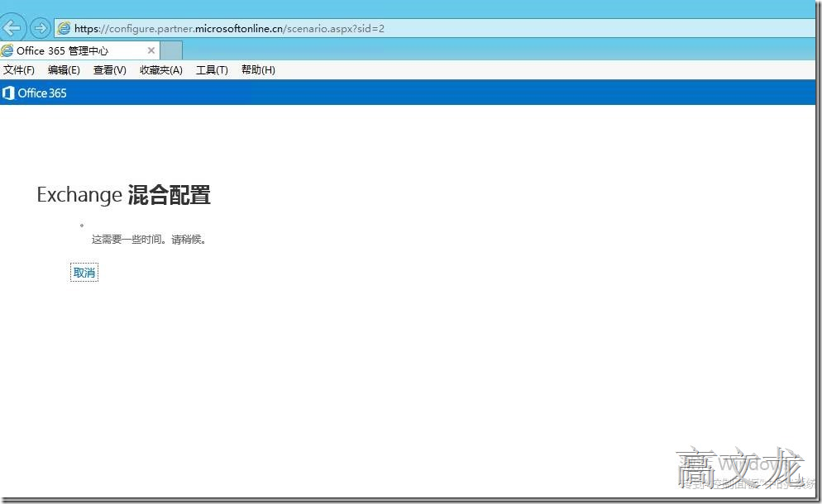Open a new blank tab

(x=171, y=51)
